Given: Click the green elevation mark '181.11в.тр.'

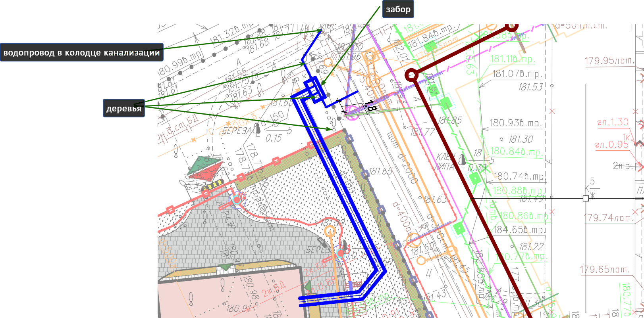Looking at the screenshot, I should [x=513, y=59].
